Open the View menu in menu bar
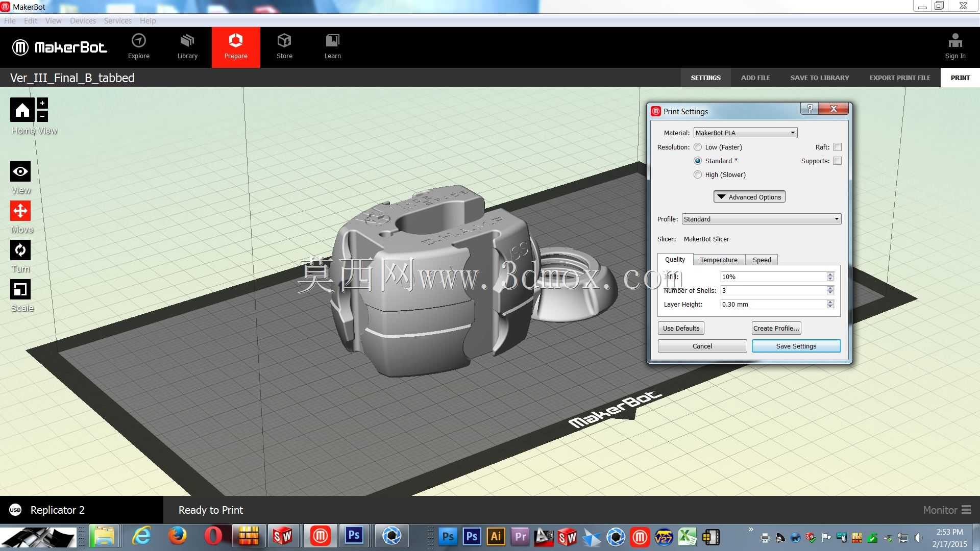The image size is (980, 551). point(53,21)
